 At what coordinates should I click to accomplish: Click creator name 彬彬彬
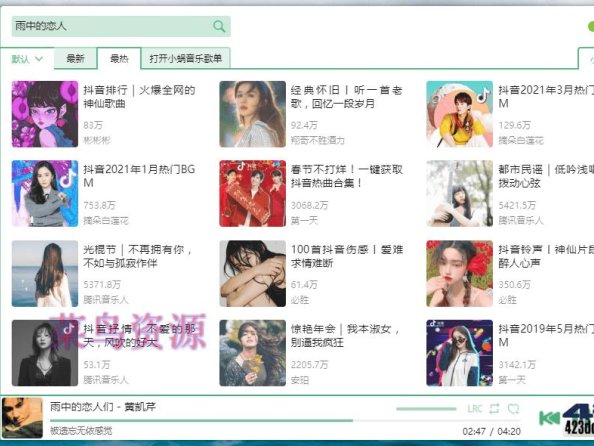coord(97,141)
